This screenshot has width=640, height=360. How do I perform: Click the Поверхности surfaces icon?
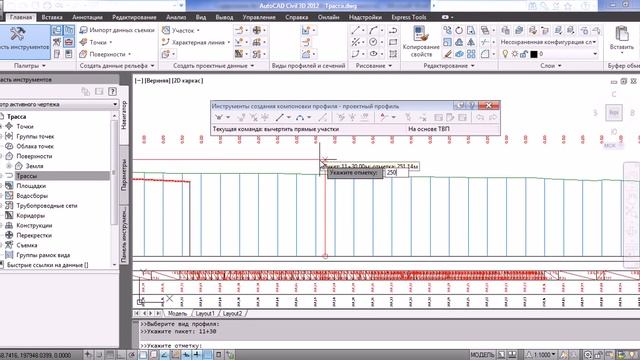click(84, 54)
